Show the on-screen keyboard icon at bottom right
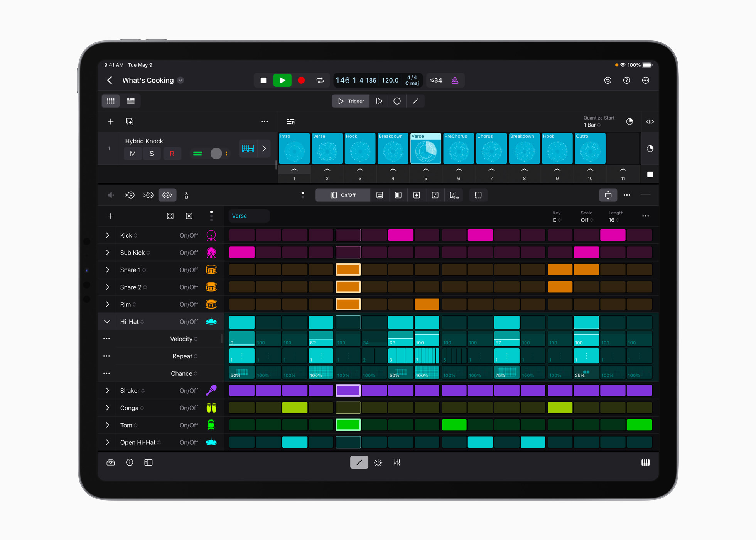 click(x=646, y=462)
